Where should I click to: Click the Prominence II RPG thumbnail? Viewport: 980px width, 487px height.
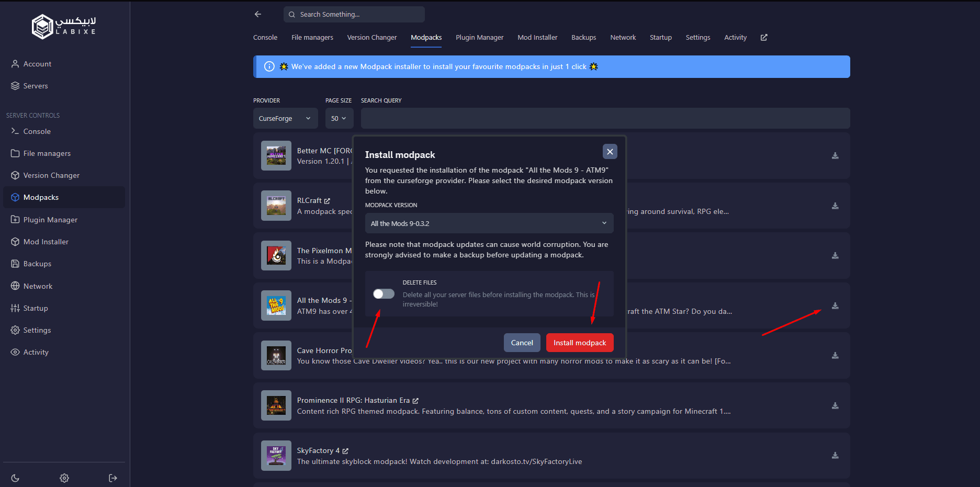tap(276, 405)
